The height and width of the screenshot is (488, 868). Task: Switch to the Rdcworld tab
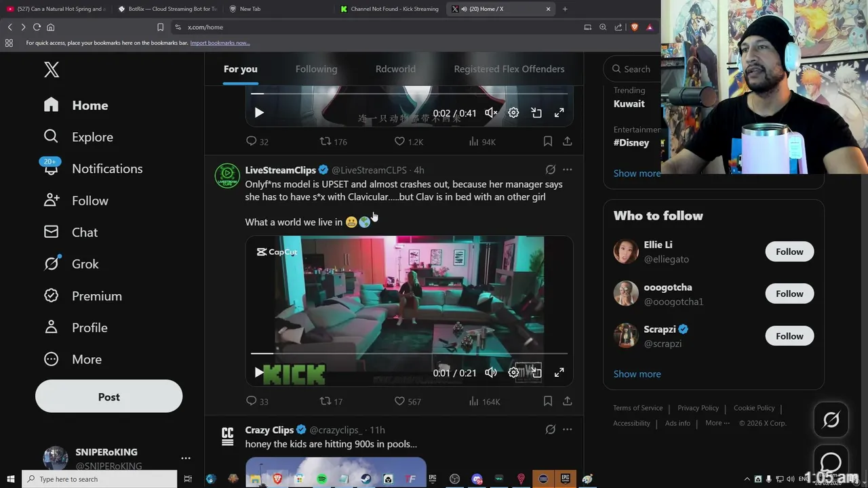click(x=395, y=69)
